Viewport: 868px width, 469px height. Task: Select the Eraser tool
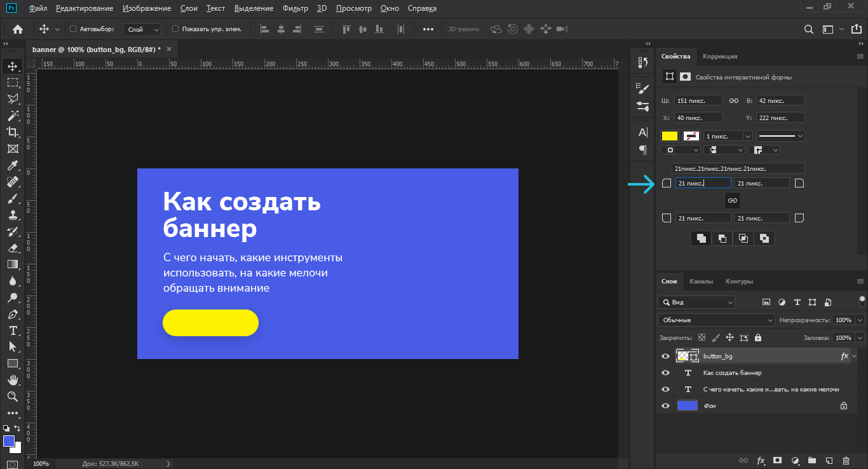(x=12, y=248)
